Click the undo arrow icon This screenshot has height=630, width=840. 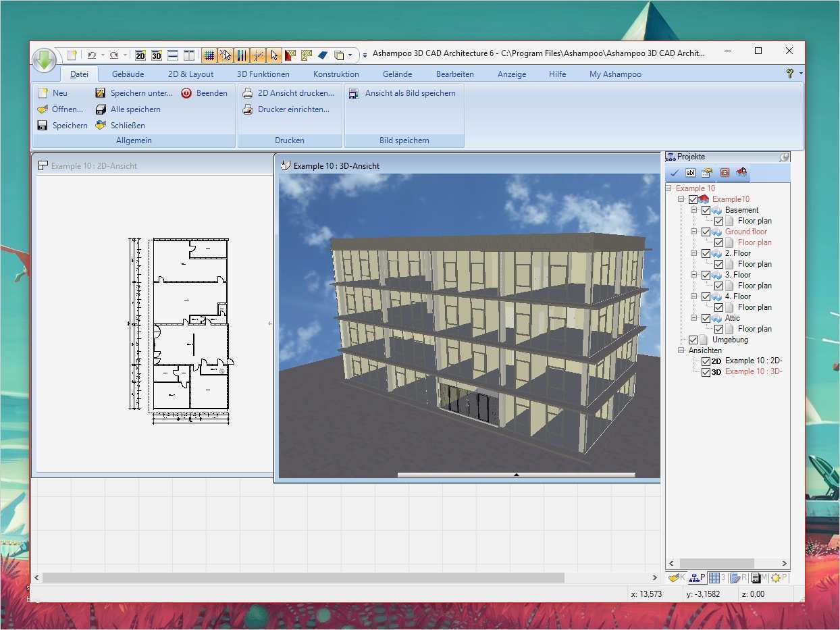click(92, 55)
